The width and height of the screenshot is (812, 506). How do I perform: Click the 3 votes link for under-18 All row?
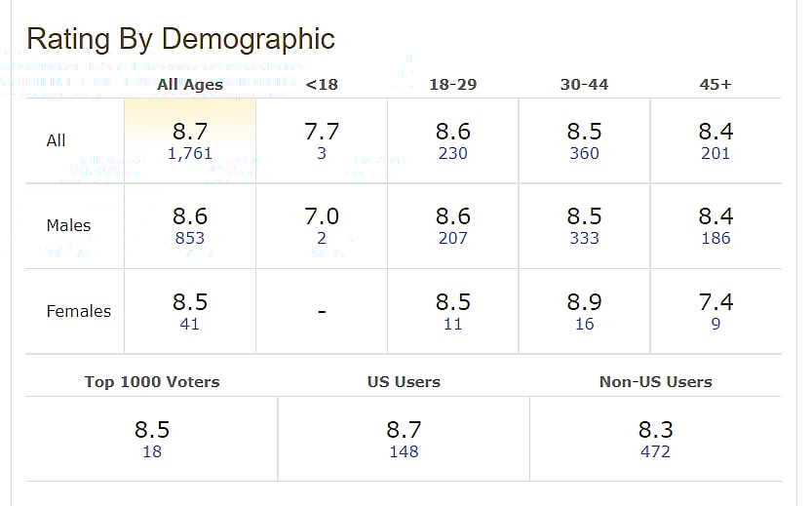[x=322, y=153]
